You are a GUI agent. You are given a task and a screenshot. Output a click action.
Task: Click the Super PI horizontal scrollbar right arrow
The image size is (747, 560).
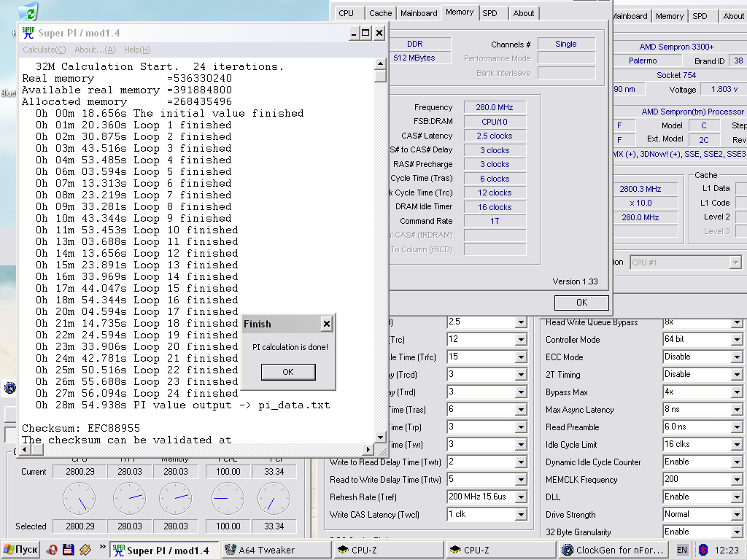coord(368,449)
